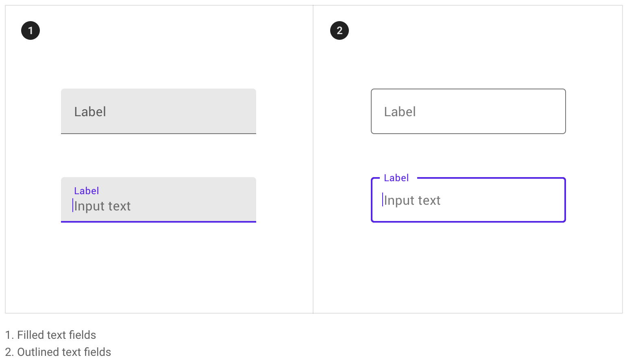Click the number 1 circle badge
Viewport: 627px width, 364px height.
click(x=30, y=30)
